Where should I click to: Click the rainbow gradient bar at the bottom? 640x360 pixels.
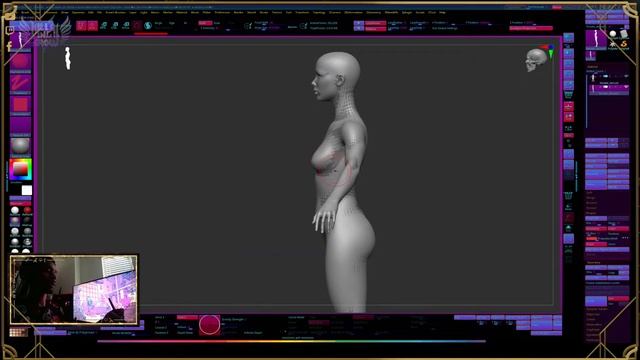click(x=292, y=341)
